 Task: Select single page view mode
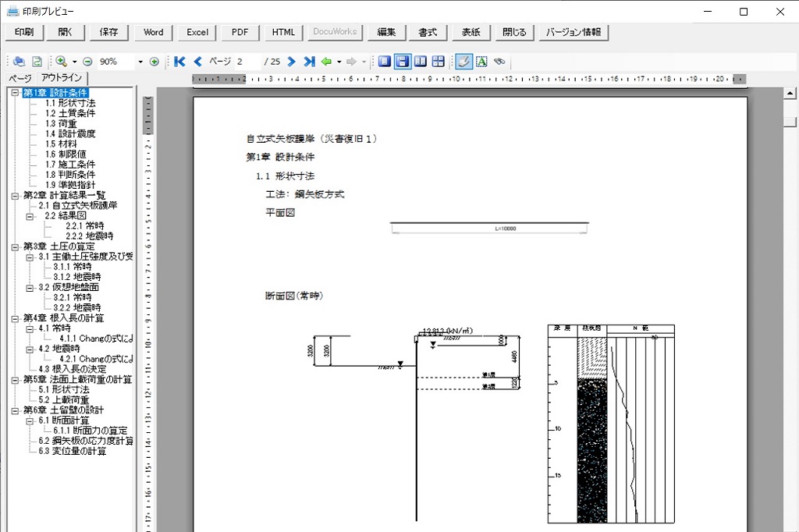[385, 62]
